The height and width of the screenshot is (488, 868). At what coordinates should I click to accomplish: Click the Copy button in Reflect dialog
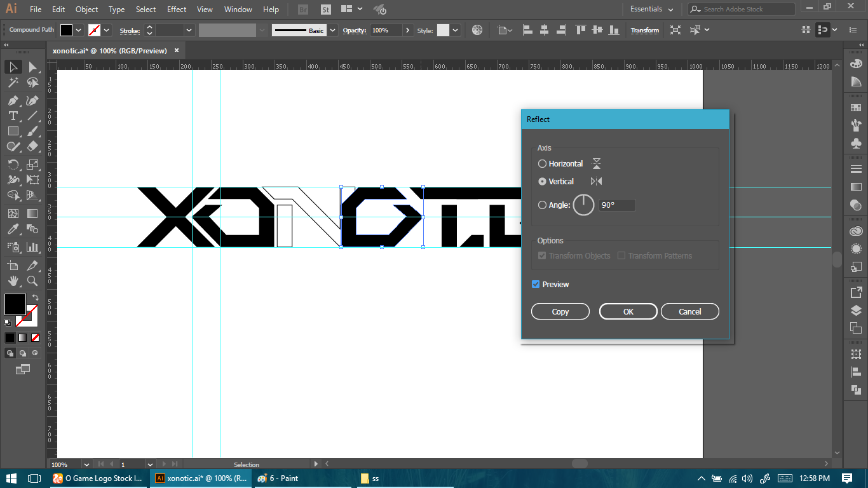tap(560, 311)
